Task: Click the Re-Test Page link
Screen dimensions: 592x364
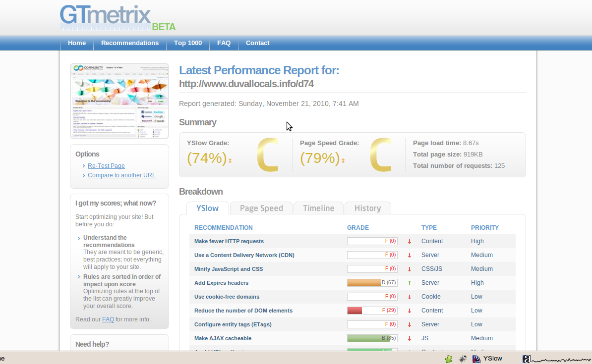Action: 106,166
